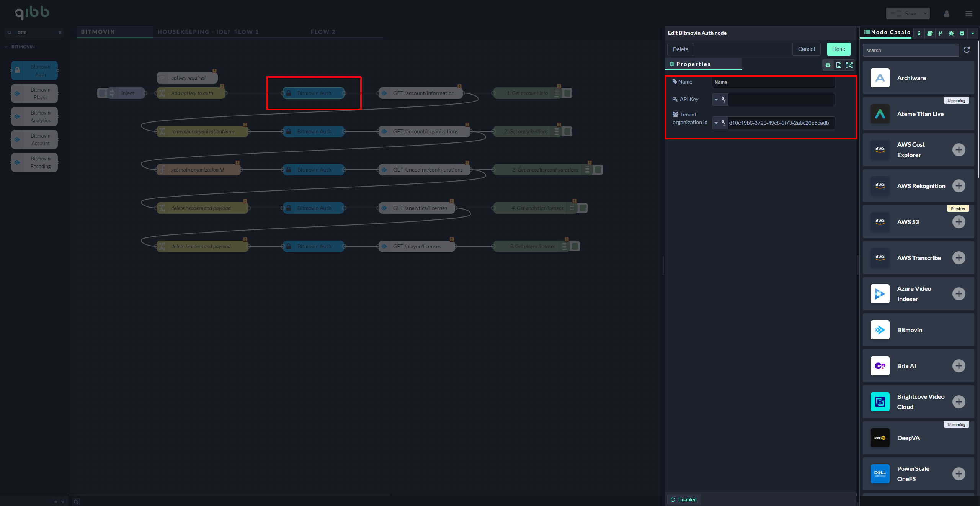Focus the Node Catalog search box

pos(910,50)
